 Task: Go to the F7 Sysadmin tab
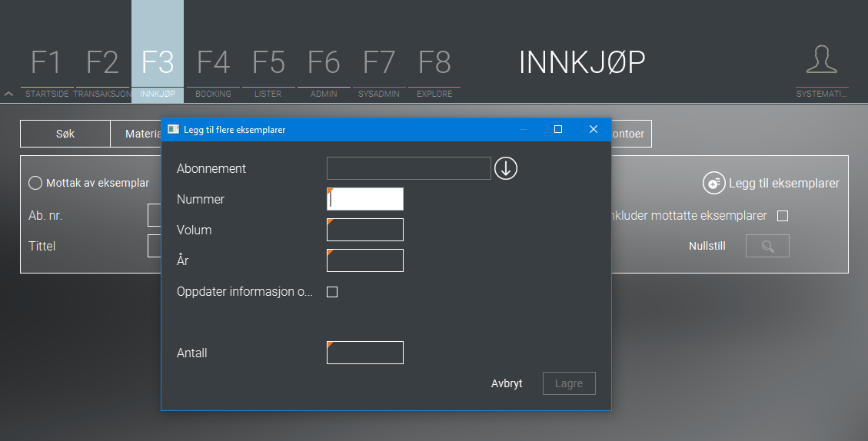[379, 71]
